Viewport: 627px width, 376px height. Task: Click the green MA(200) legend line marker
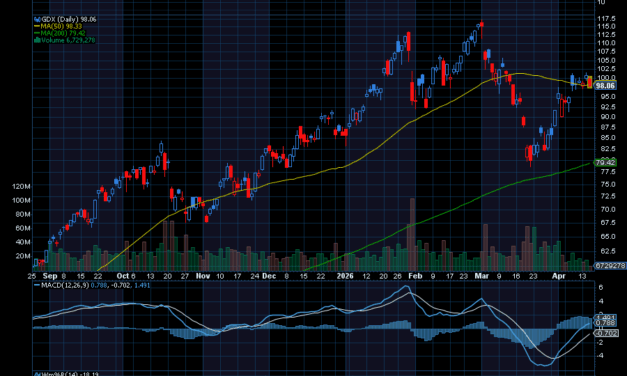pyautogui.click(x=37, y=33)
